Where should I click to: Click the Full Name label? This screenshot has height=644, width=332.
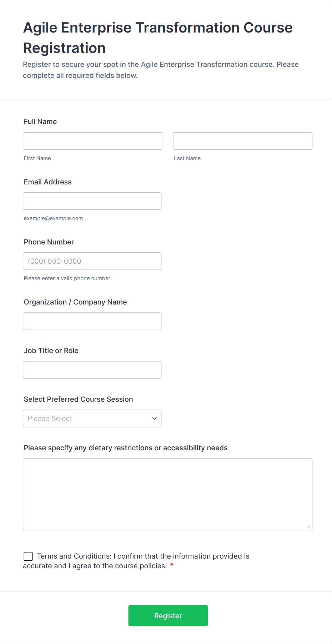click(x=40, y=122)
